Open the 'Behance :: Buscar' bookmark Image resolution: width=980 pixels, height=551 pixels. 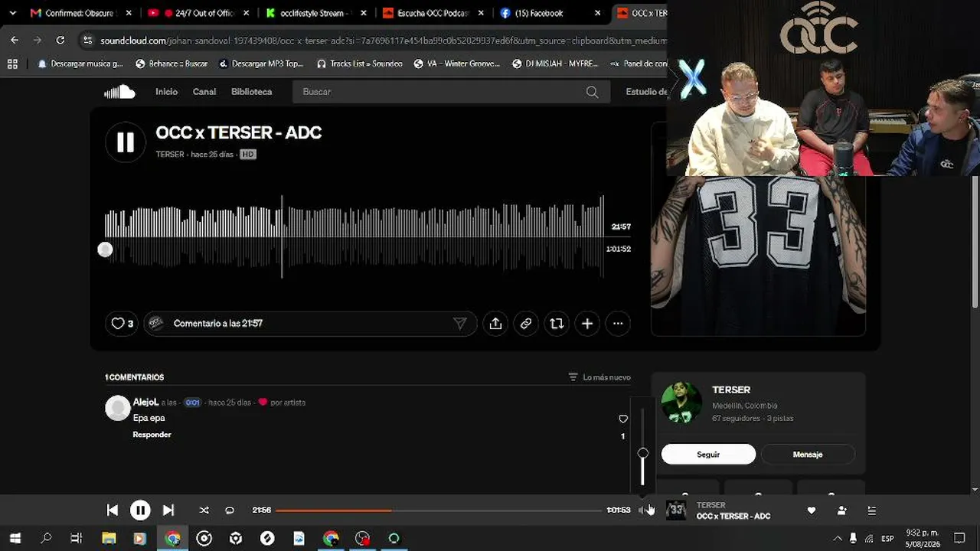click(x=171, y=64)
